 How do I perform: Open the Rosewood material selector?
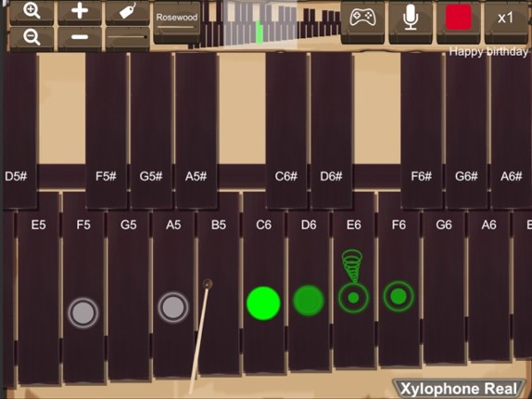coord(177,22)
